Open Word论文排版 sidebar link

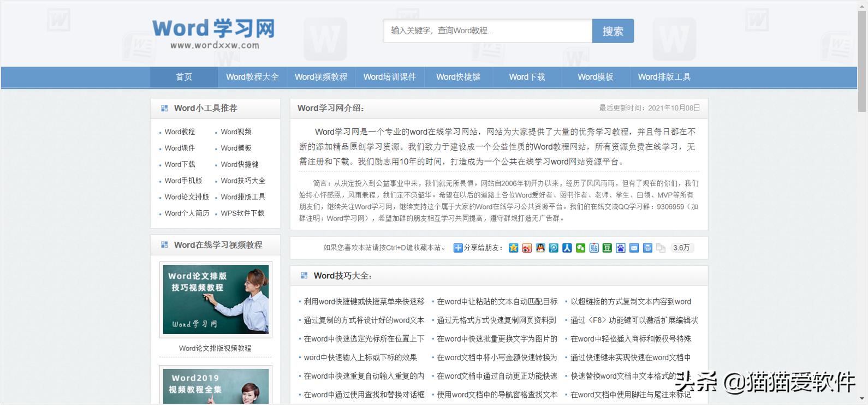click(x=187, y=197)
